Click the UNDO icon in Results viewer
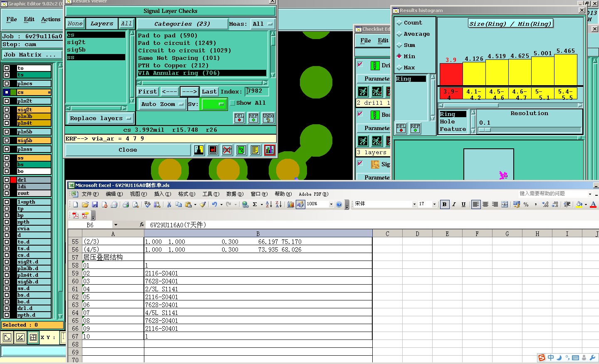This screenshot has height=364, width=599. coord(268,118)
